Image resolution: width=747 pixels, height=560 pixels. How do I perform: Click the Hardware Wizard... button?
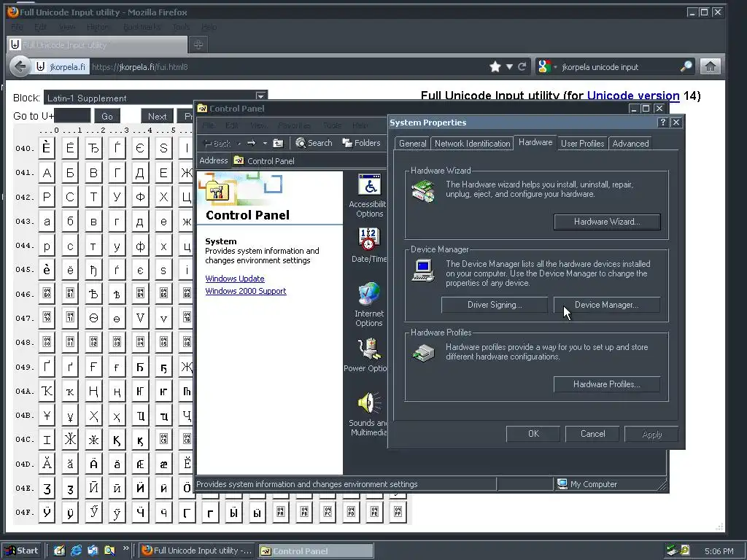click(607, 222)
